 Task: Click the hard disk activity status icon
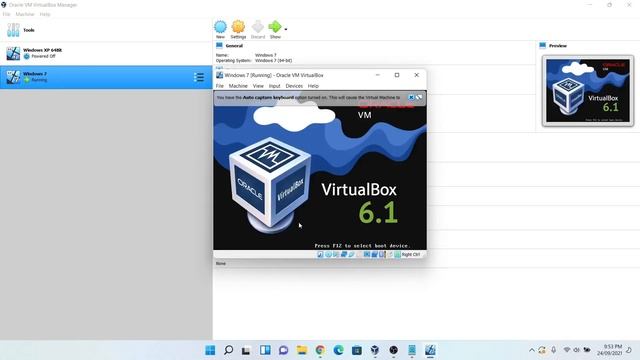tap(320, 254)
